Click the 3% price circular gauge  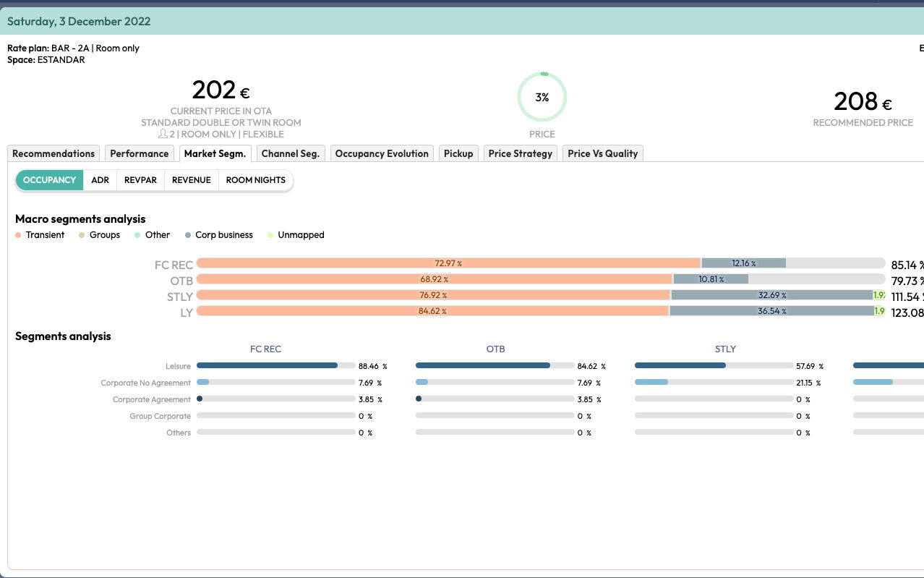tap(542, 97)
